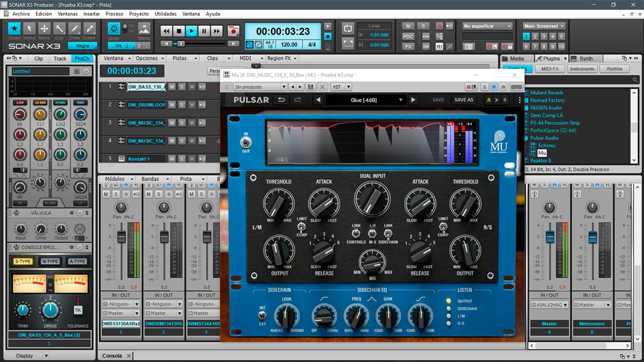Viewport: 644px width, 362px height.
Task: Toggle the LINK SIDECHAIN switch
Action: tap(389, 234)
